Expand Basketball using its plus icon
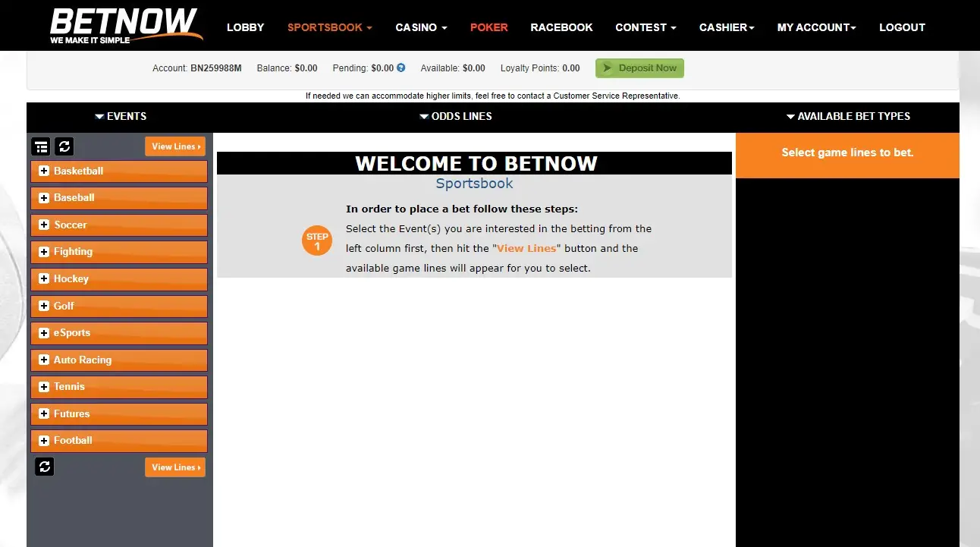Viewport: 980px width, 547px height. coord(44,171)
